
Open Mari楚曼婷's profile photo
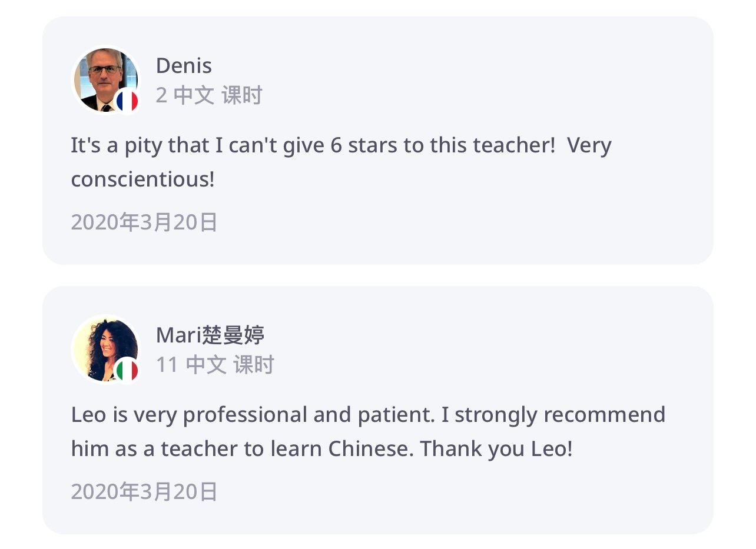pyautogui.click(x=101, y=346)
